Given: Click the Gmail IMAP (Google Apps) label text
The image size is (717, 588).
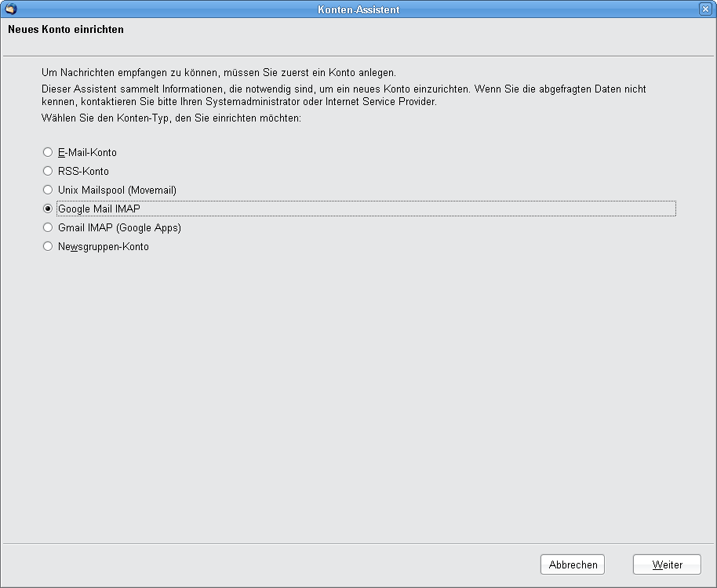Looking at the screenshot, I should [119, 227].
